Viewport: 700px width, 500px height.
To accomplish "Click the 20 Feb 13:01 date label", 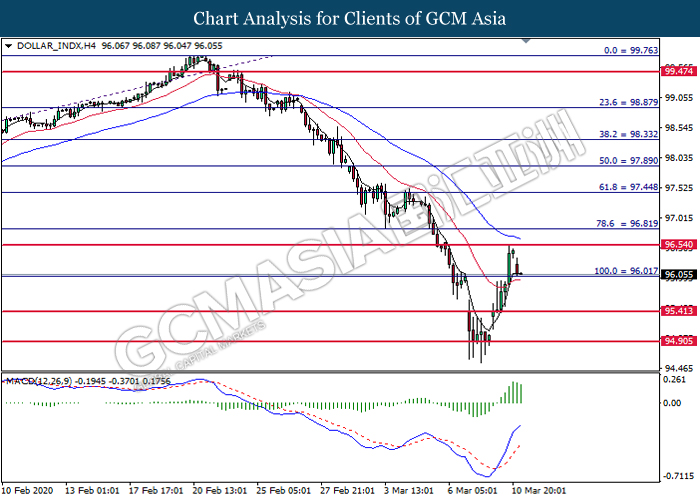I will click(220, 490).
